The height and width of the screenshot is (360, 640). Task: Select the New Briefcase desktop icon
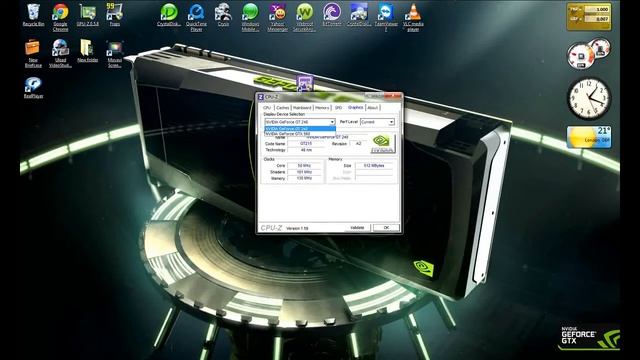(33, 53)
